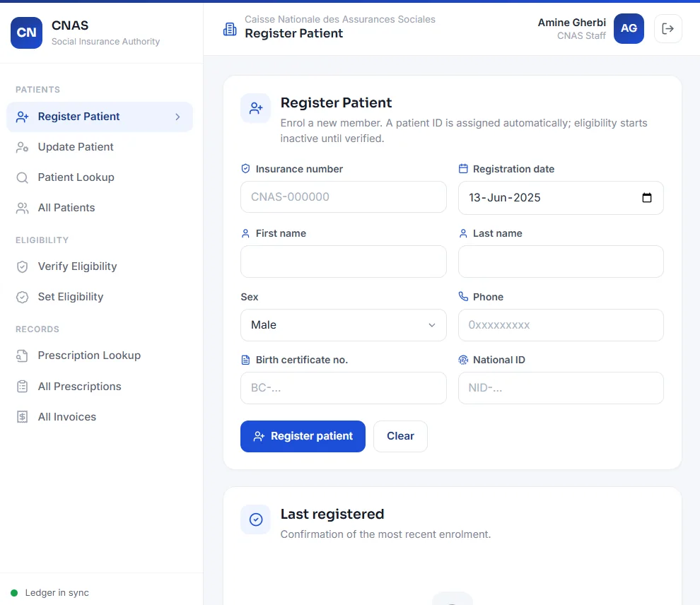The height and width of the screenshot is (605, 700).
Task: Click the green Ledger in sync dot
Action: pos(14,593)
